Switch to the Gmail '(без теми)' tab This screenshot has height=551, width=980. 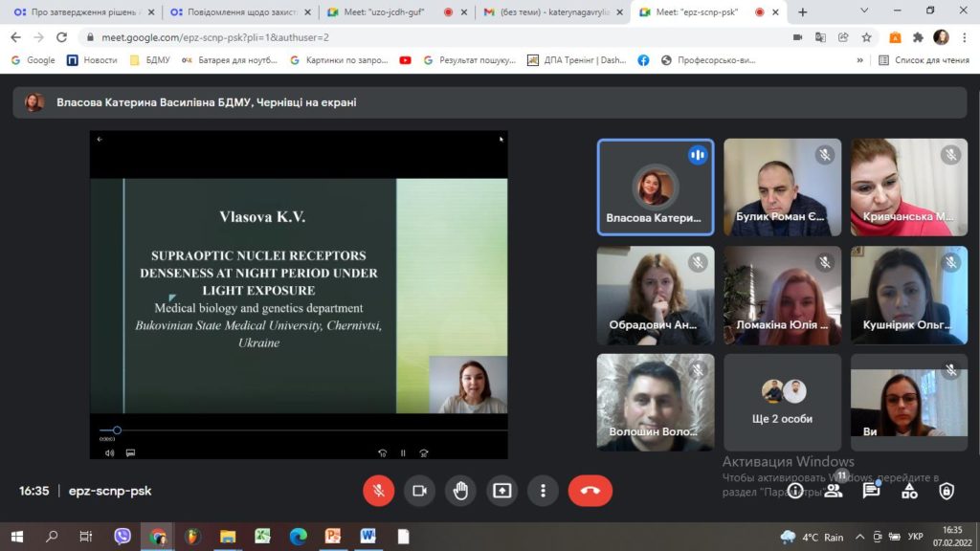tap(544, 12)
